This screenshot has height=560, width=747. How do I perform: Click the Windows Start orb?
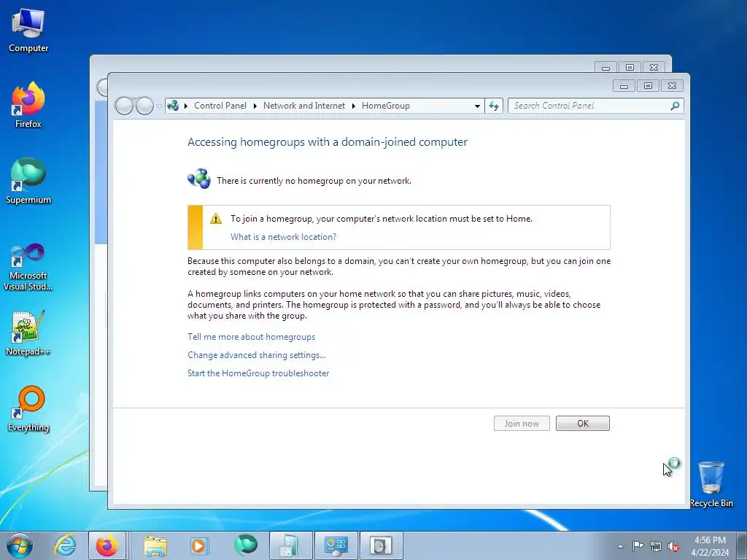coord(20,545)
